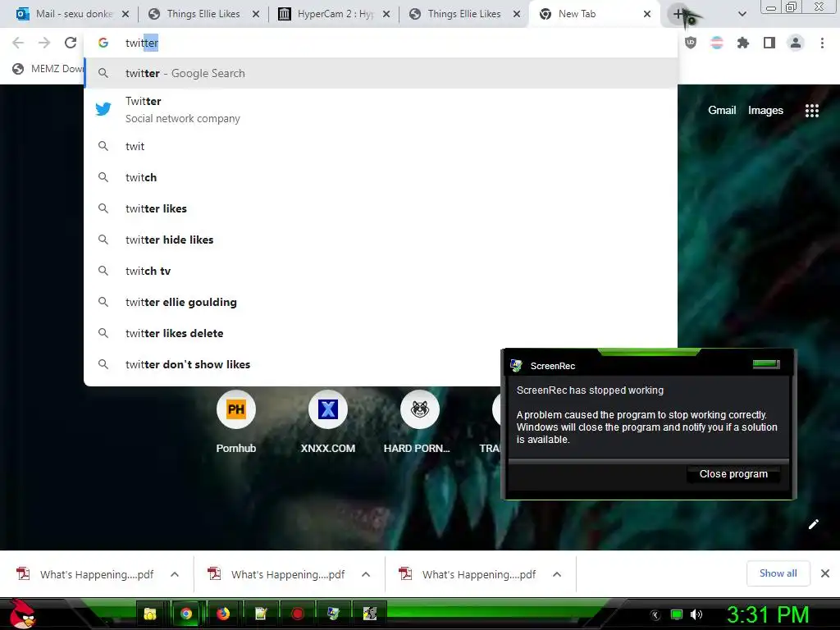
Task: Select the 'twit' suggestion
Action: 381,146
